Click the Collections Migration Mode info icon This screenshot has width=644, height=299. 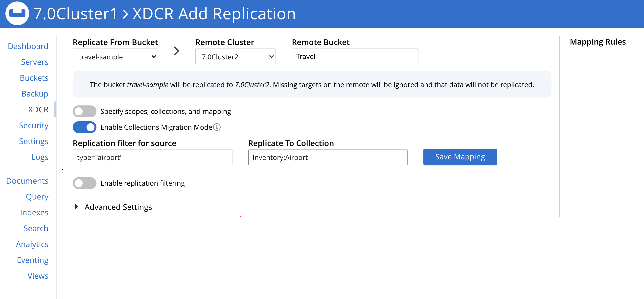pos(217,127)
